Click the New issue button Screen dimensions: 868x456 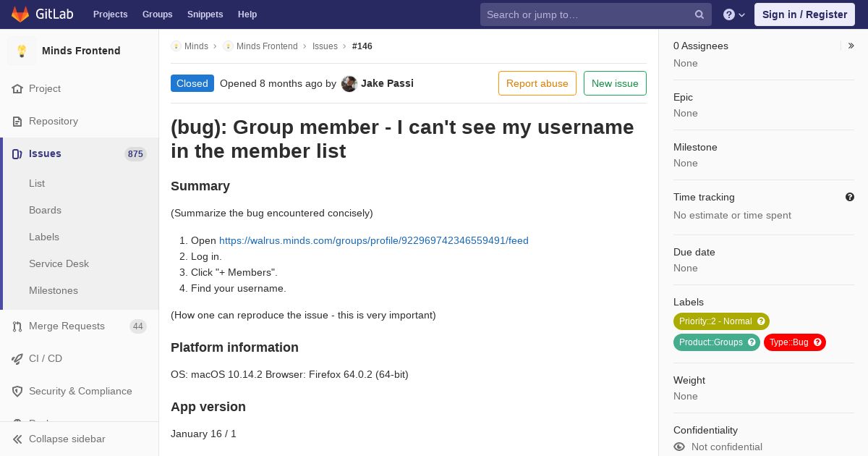615,83
